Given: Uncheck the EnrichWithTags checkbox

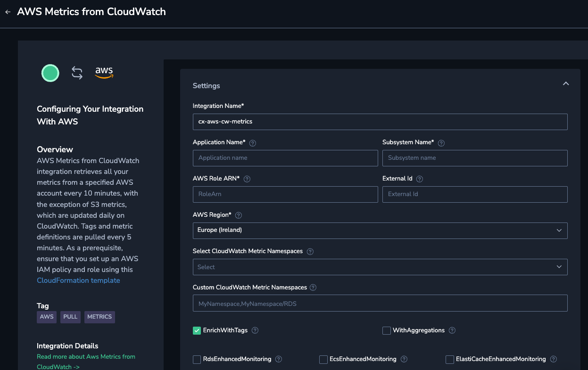Looking at the screenshot, I should click(197, 330).
